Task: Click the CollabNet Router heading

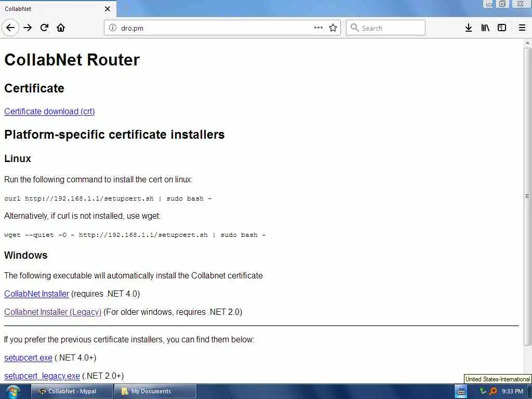Action: (x=72, y=60)
